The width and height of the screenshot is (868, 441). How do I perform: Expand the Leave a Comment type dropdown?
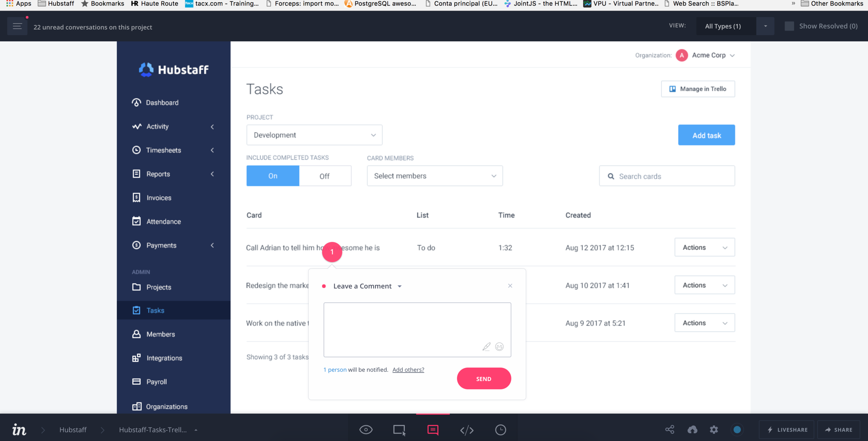click(x=400, y=286)
